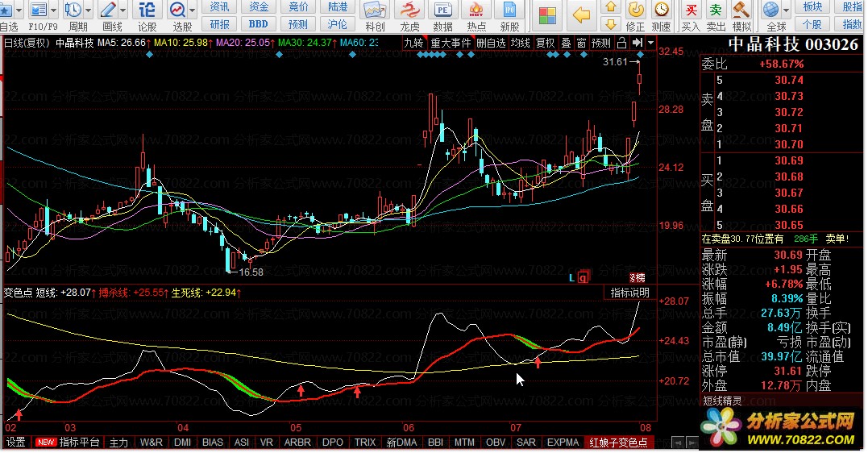Open the 热点 hot topics flame icon
Image resolution: width=868 pixels, height=453 pixels.
(476, 10)
